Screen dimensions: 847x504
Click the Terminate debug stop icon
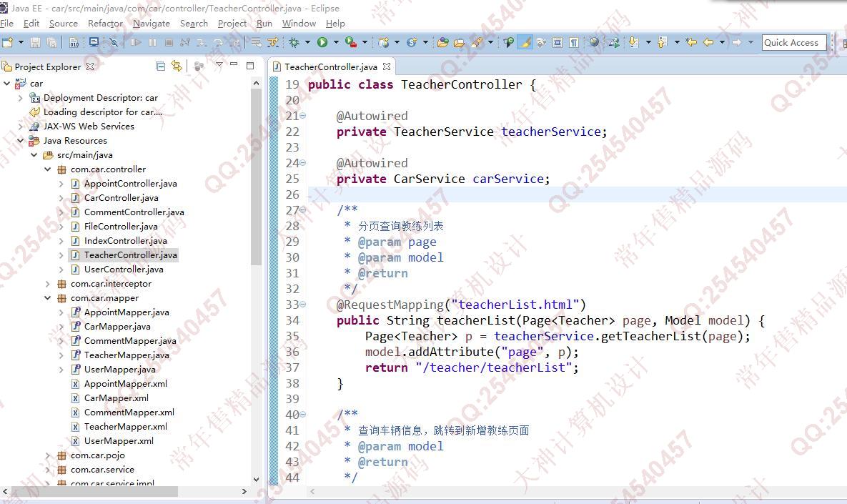click(x=169, y=42)
